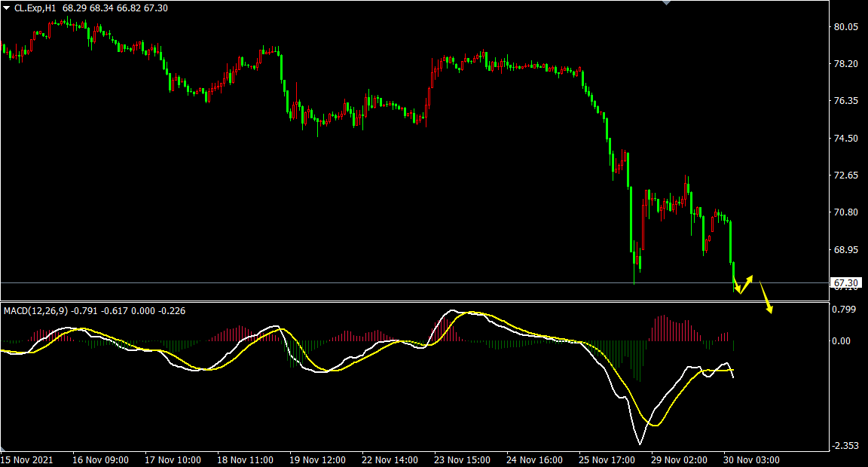
Task: Select the yellow upward arrow near latest candle
Action: [747, 282]
